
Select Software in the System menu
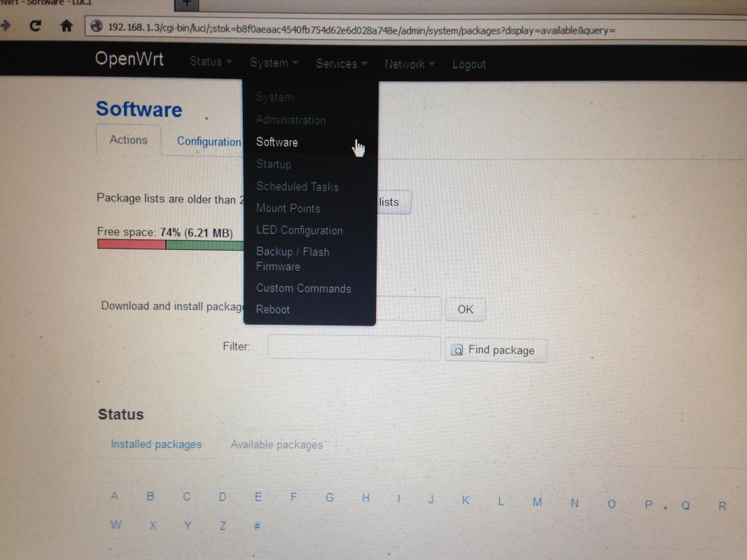[x=277, y=142]
